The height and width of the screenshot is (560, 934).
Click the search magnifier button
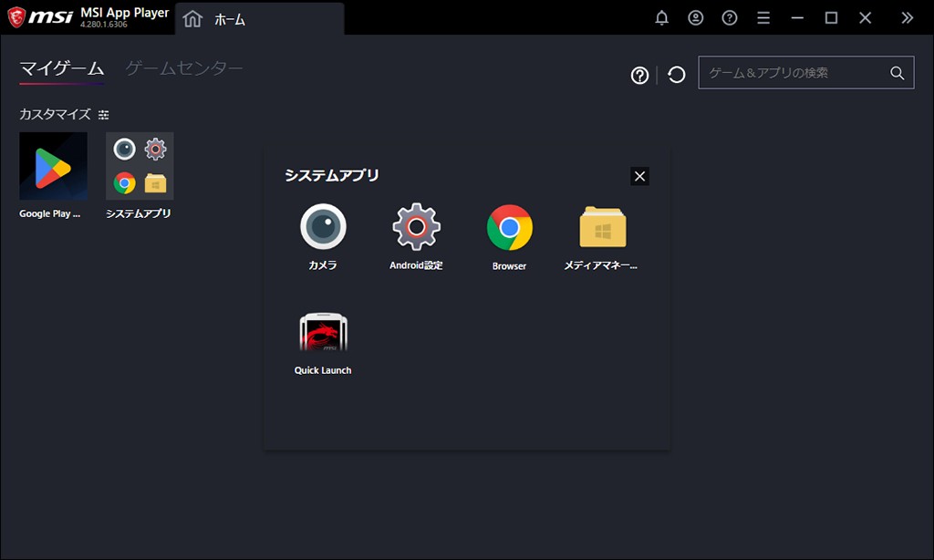[x=898, y=73]
